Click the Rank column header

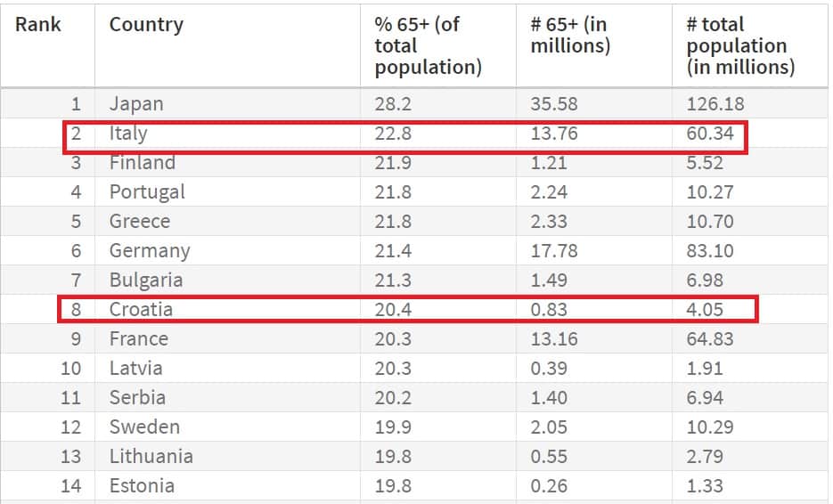tap(38, 24)
